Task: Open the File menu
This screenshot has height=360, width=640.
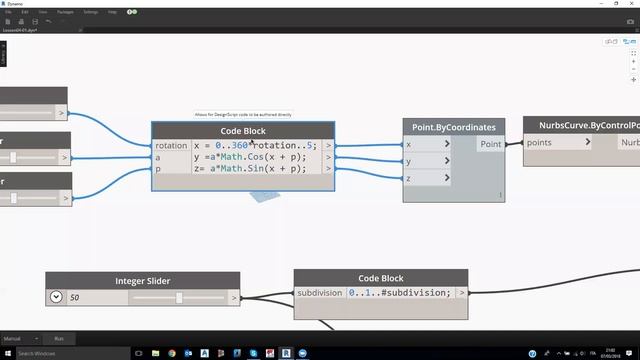Action: pyautogui.click(x=8, y=12)
